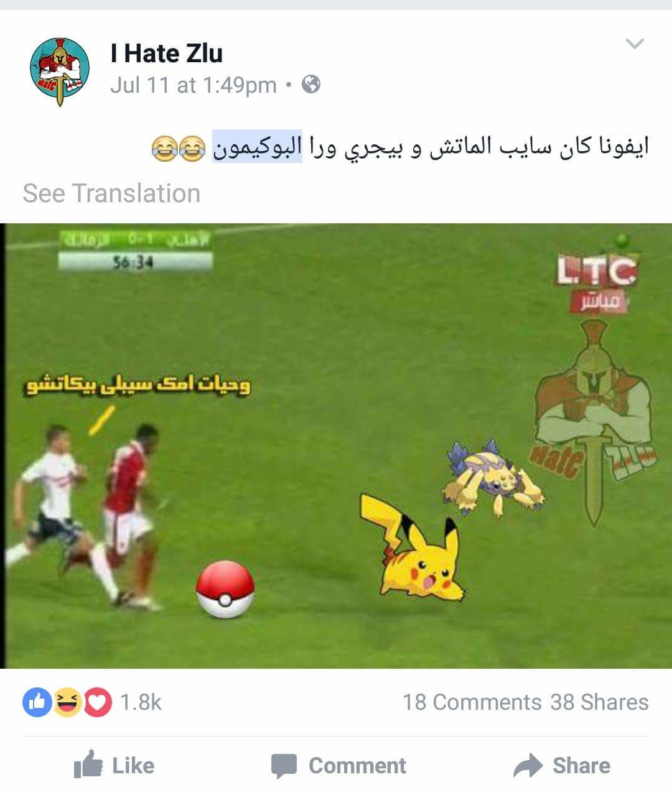
Task: Click the Haha laughing reaction icon
Action: [x=67, y=702]
